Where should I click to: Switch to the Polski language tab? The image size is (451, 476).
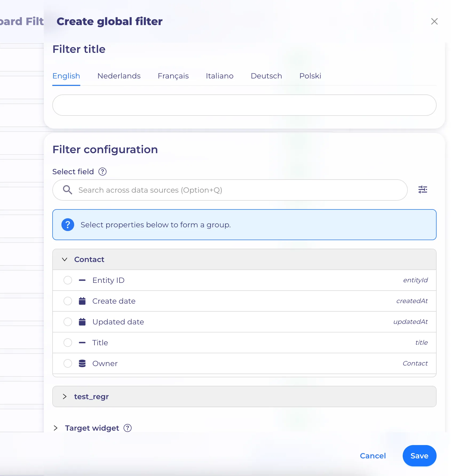pyautogui.click(x=310, y=76)
